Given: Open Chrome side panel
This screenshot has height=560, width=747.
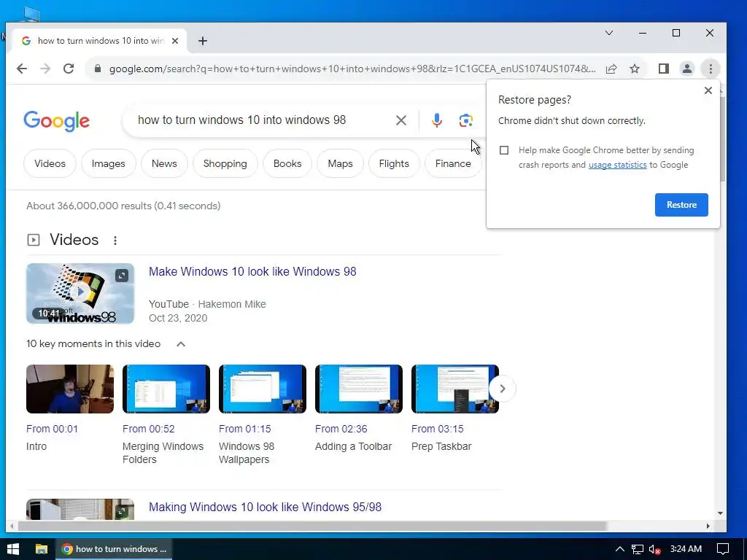Looking at the screenshot, I should (664, 69).
